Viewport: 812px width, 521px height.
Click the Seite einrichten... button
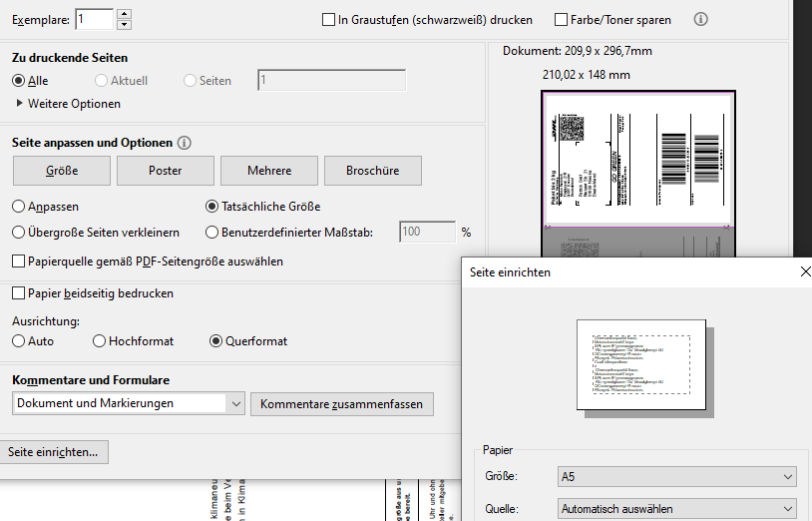[53, 452]
